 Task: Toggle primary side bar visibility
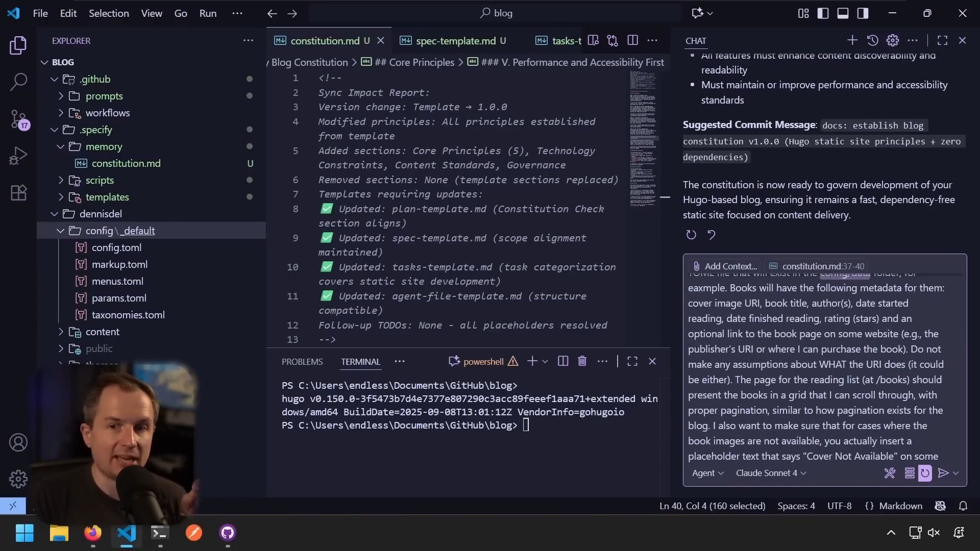823,13
